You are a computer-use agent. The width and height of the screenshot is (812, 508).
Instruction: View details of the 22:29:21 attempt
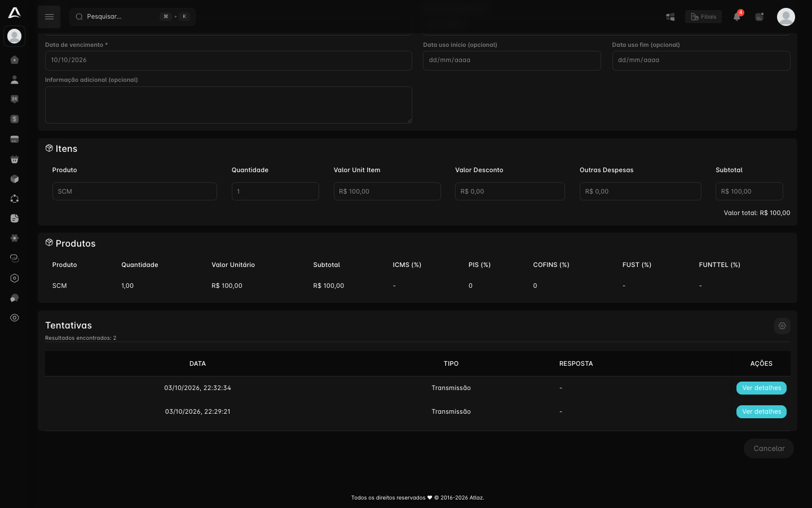click(761, 411)
